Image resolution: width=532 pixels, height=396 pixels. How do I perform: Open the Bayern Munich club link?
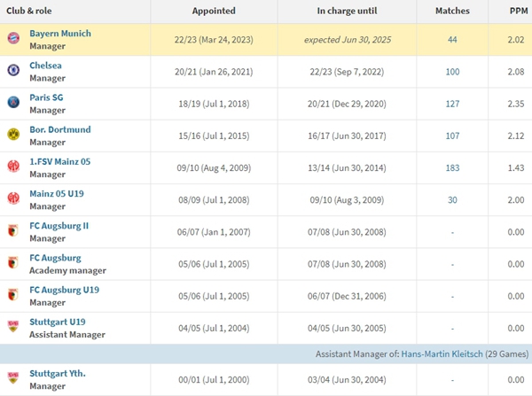click(x=60, y=34)
